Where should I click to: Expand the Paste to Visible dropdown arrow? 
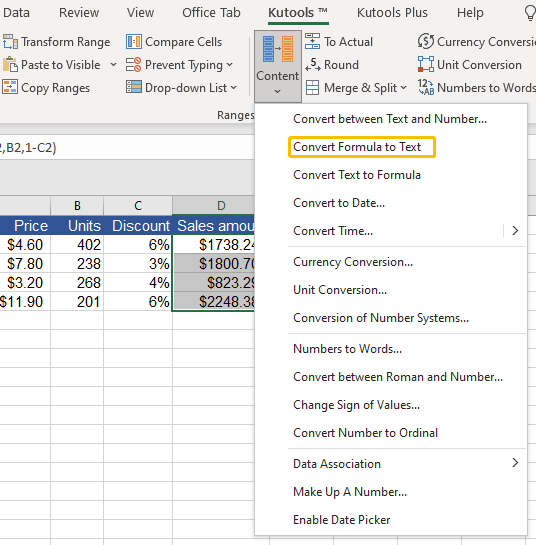113,65
